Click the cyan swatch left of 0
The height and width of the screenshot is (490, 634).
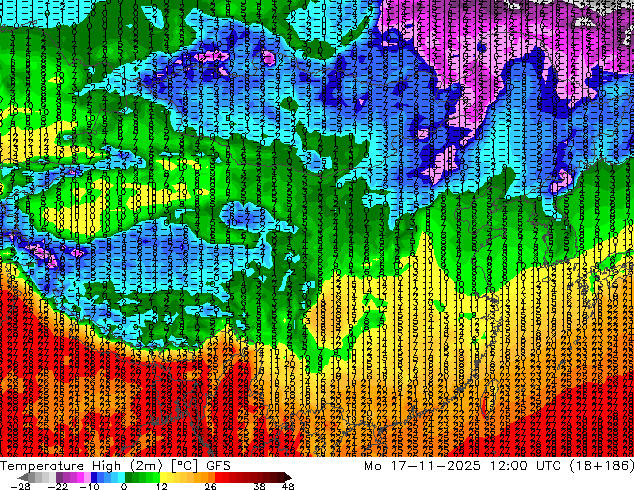click(x=121, y=477)
